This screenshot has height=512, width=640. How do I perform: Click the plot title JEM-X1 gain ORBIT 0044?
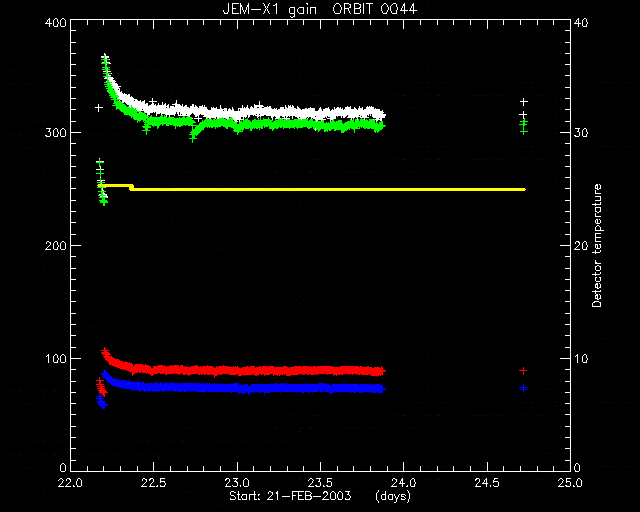pyautogui.click(x=320, y=9)
